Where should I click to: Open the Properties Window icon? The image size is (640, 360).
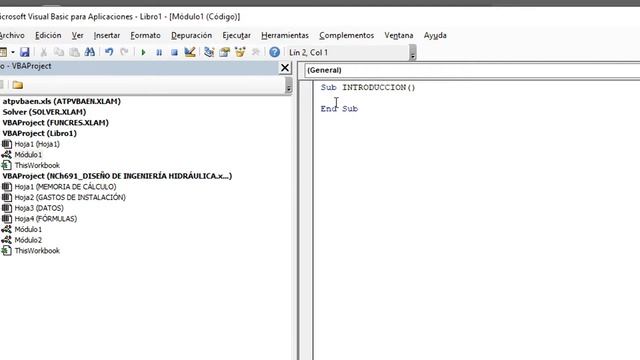click(x=224, y=52)
